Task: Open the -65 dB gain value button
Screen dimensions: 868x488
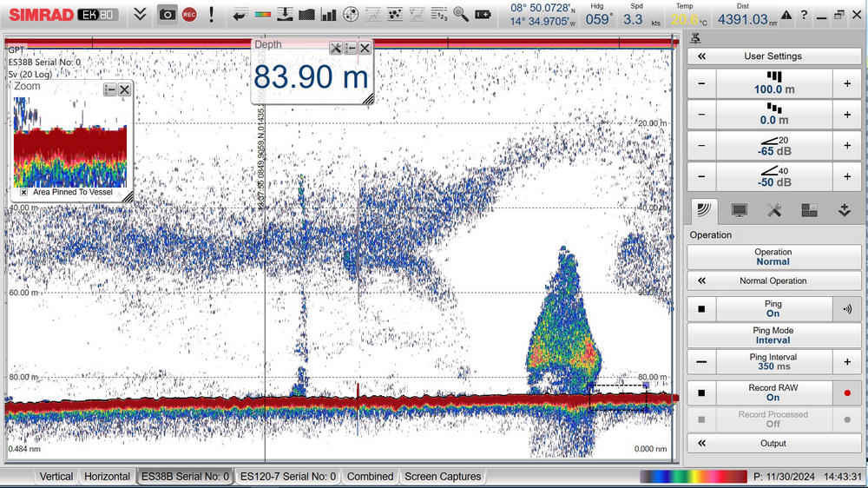Action: tap(774, 146)
